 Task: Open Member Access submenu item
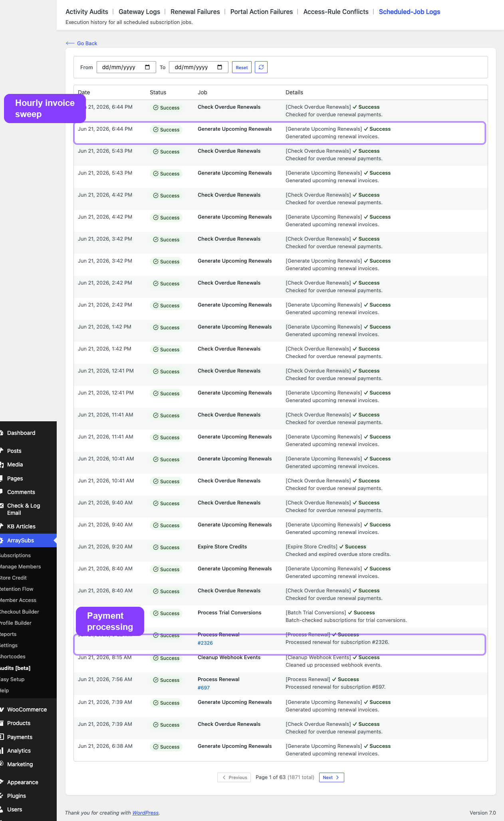point(18,600)
